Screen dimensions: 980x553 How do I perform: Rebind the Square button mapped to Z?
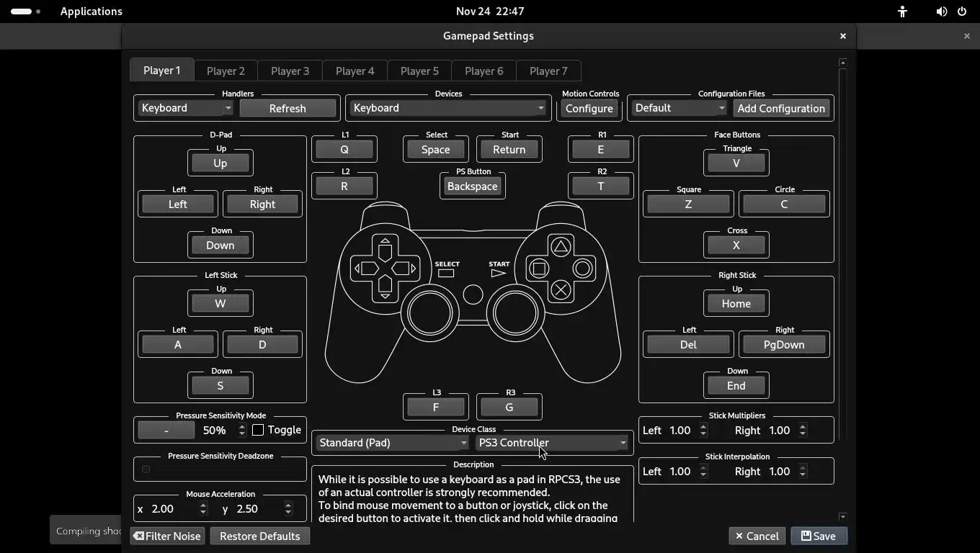[x=688, y=204]
